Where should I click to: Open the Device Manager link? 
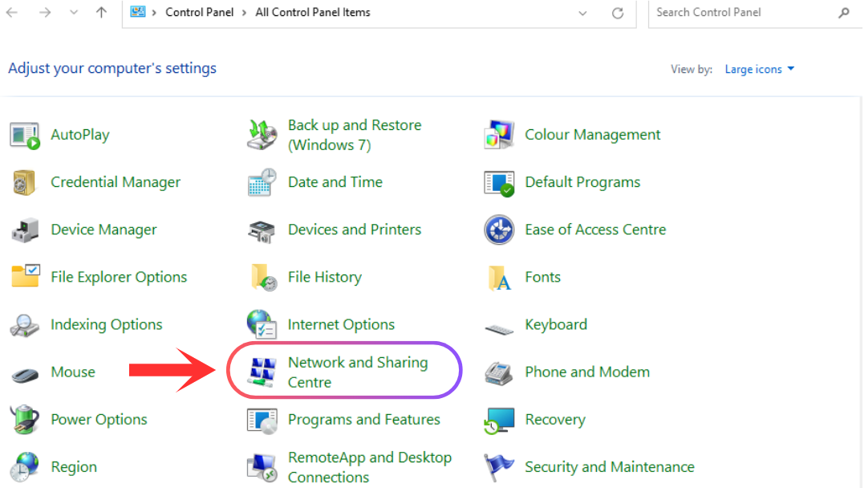104,230
